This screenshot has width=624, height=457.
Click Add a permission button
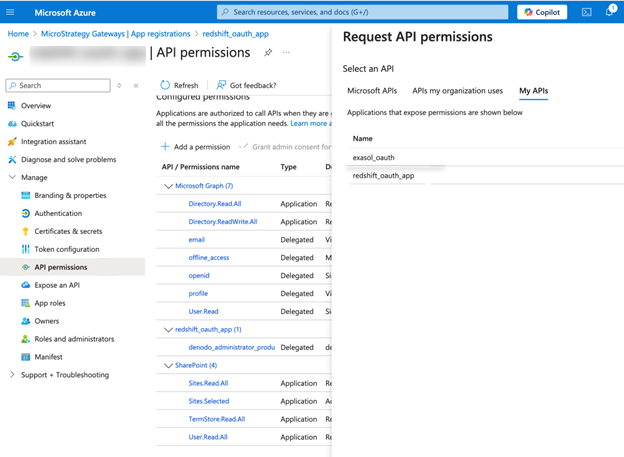(196, 147)
